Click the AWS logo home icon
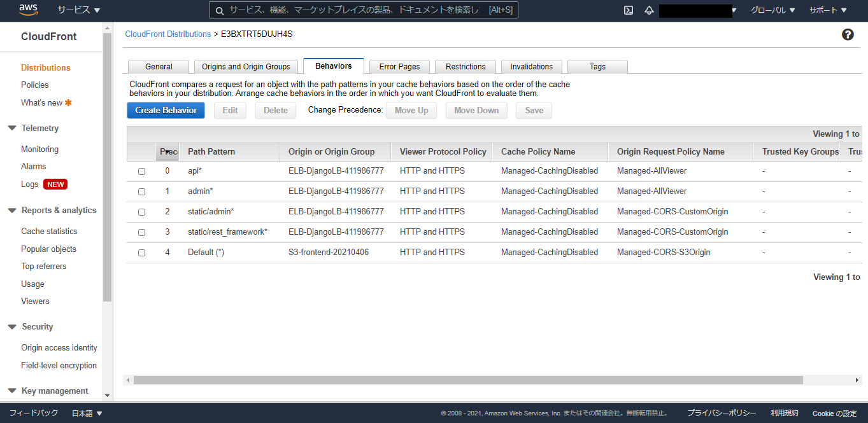The image size is (868, 423). pos(29,10)
